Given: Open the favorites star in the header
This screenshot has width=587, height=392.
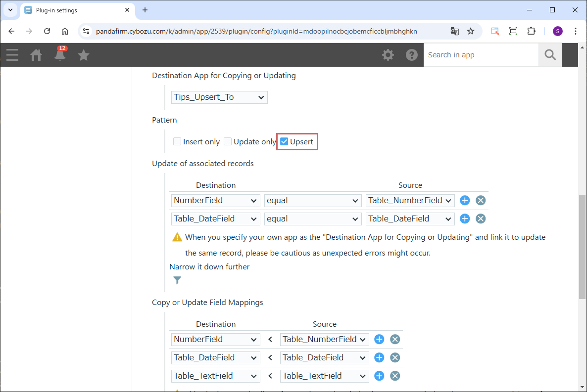Looking at the screenshot, I should (x=84, y=55).
